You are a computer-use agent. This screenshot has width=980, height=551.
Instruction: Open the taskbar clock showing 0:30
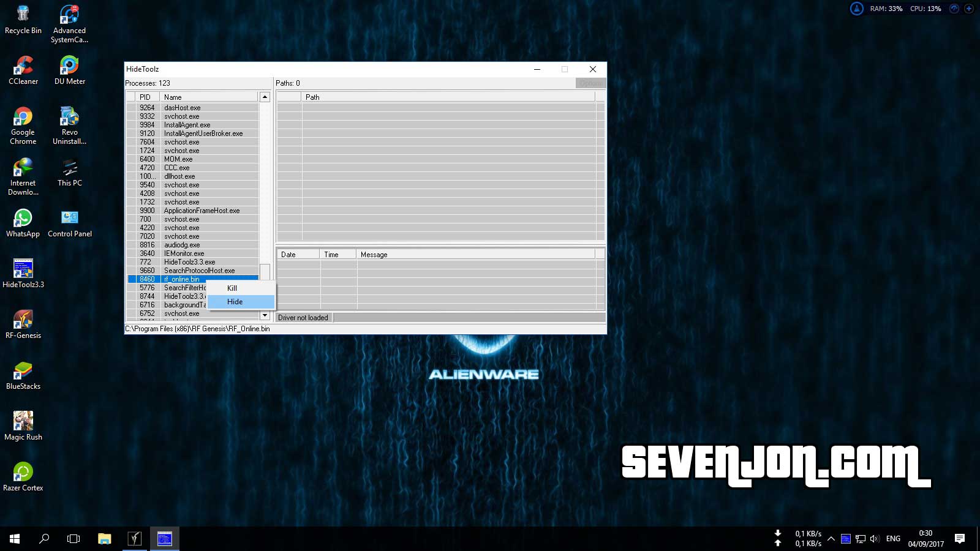click(x=925, y=539)
